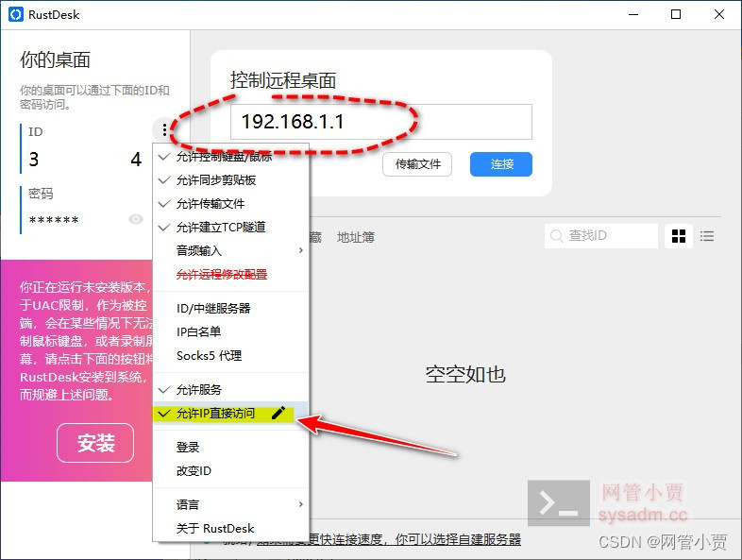The width and height of the screenshot is (742, 560).
Task: Click the 空空如也 empty-list text
Action: tap(465, 375)
